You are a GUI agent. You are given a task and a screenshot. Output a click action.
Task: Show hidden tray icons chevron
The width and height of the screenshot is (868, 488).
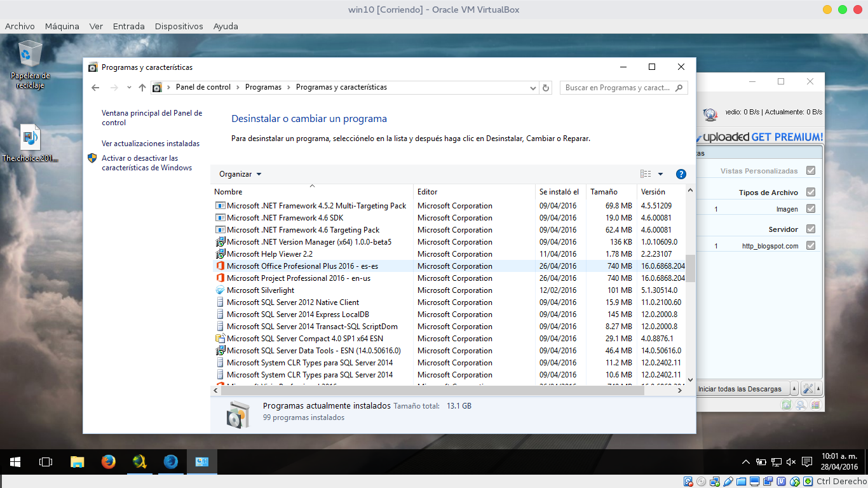[x=746, y=462]
